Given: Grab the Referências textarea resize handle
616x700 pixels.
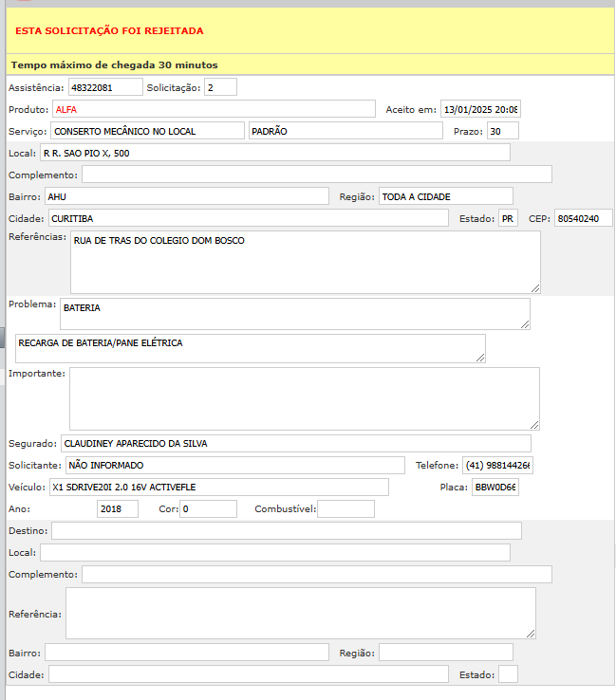Looking at the screenshot, I should pyautogui.click(x=534, y=286).
